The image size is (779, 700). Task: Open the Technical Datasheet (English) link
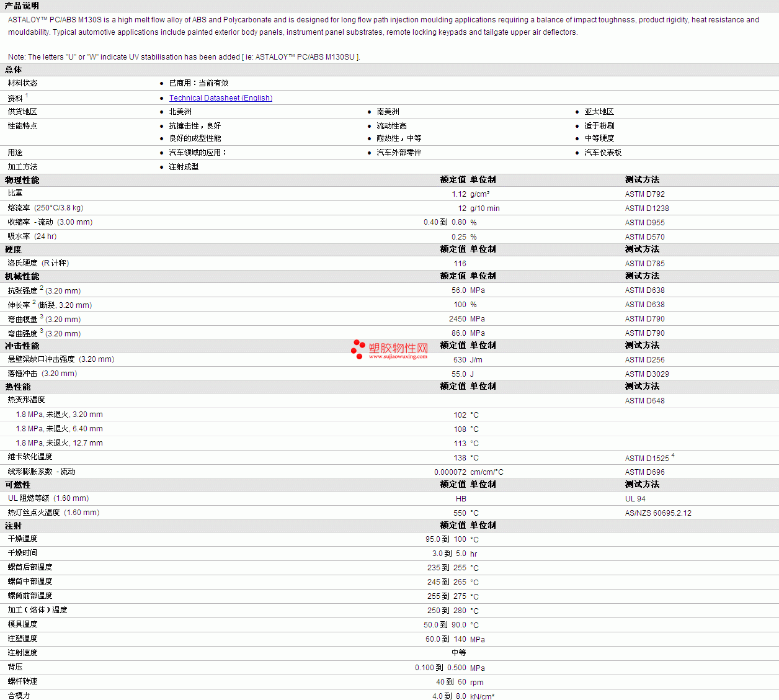click(x=221, y=98)
